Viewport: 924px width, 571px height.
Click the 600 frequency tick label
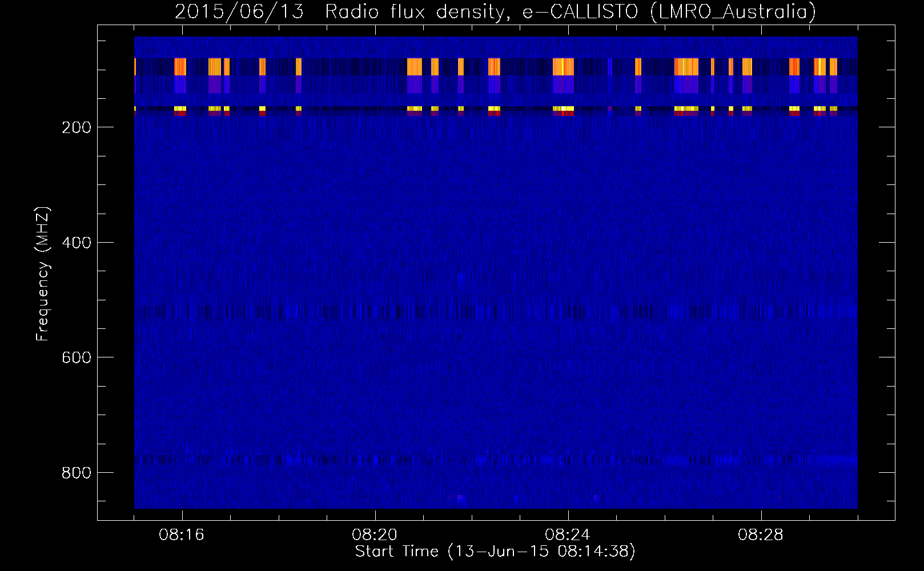click(x=77, y=357)
